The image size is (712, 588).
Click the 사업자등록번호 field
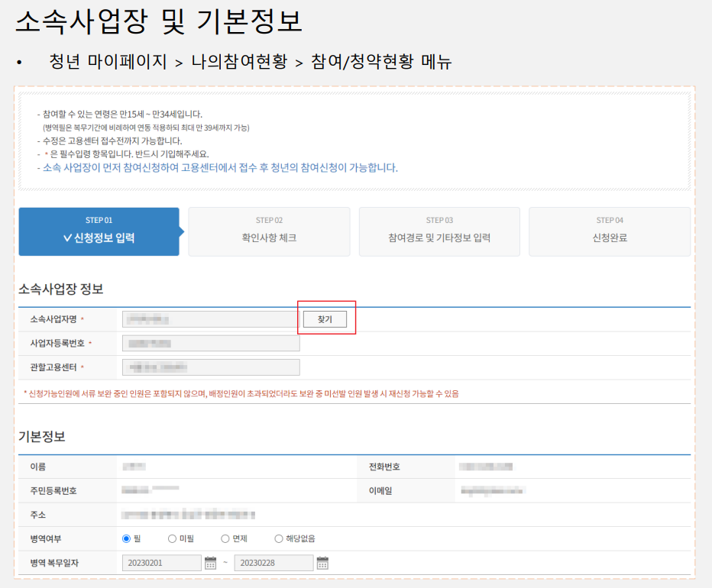pos(211,343)
